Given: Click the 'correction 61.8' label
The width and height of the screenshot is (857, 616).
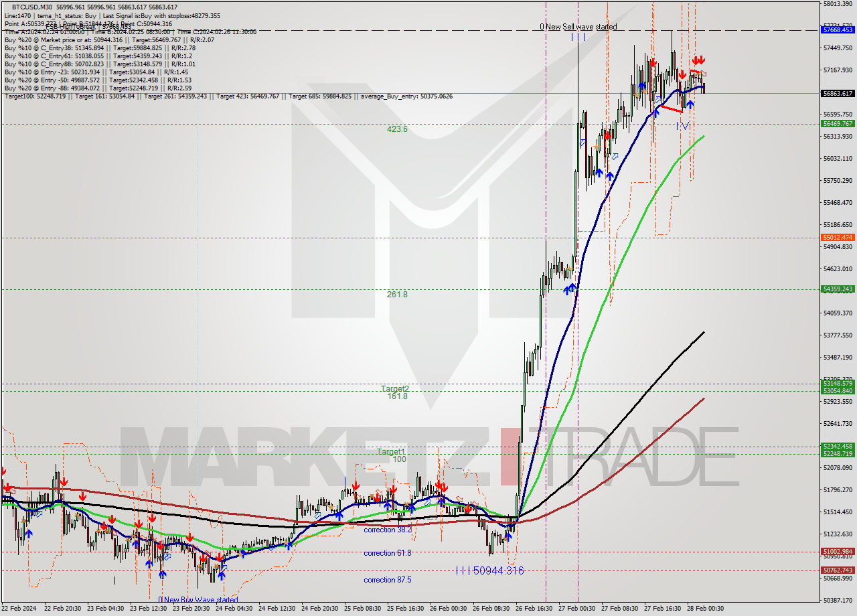Looking at the screenshot, I should point(388,553).
